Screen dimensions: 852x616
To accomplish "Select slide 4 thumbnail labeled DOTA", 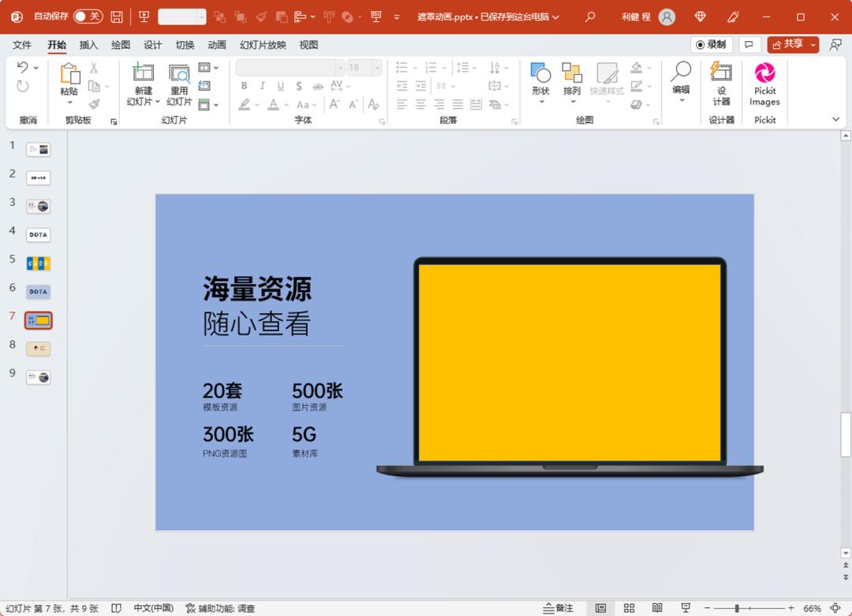I will point(38,234).
